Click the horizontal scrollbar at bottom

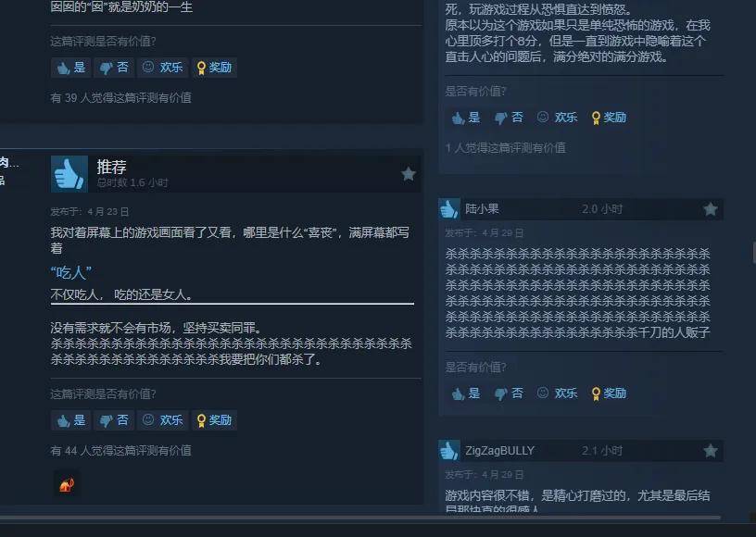(x=360, y=518)
